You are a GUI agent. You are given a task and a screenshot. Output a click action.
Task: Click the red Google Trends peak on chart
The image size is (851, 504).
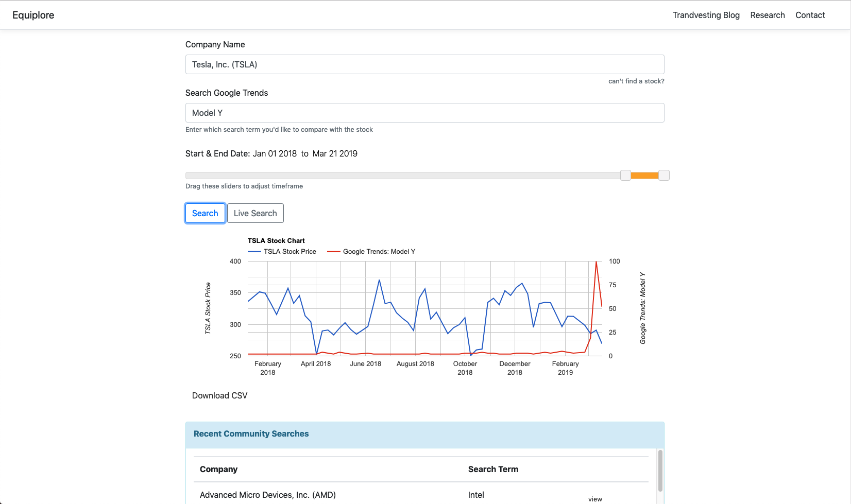(596, 262)
